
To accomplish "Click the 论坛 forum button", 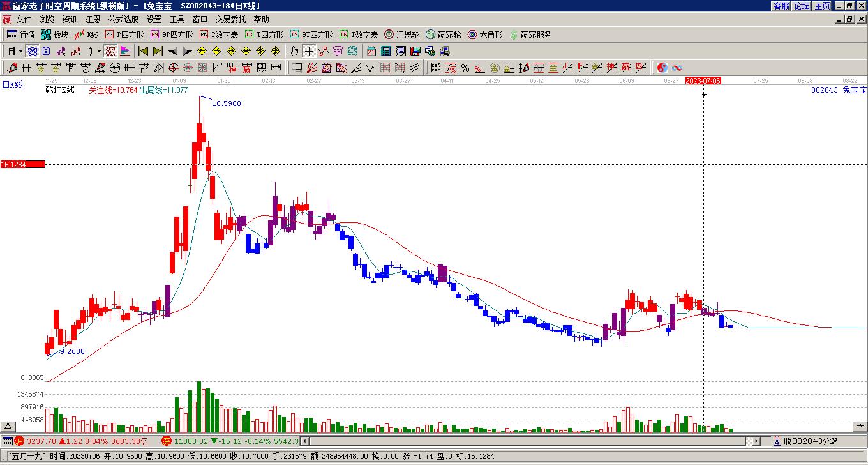I will (802, 6).
